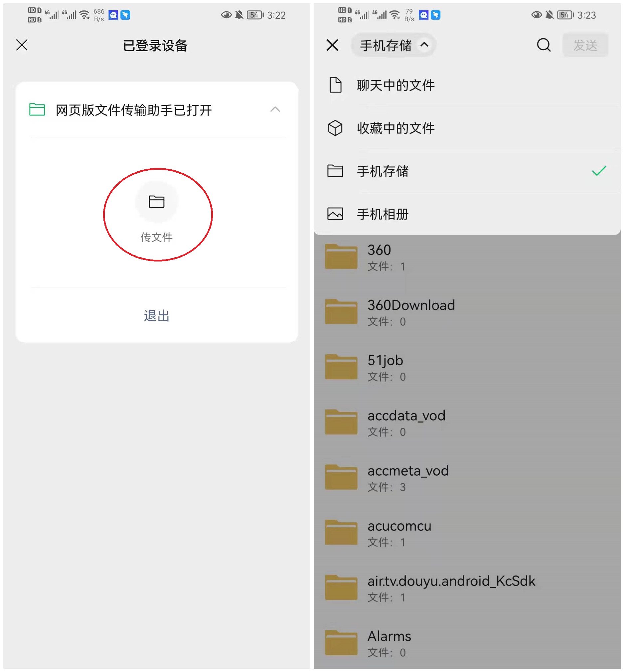The image size is (624, 672).
Task: Open the 360Download folder icon
Action: click(x=341, y=311)
